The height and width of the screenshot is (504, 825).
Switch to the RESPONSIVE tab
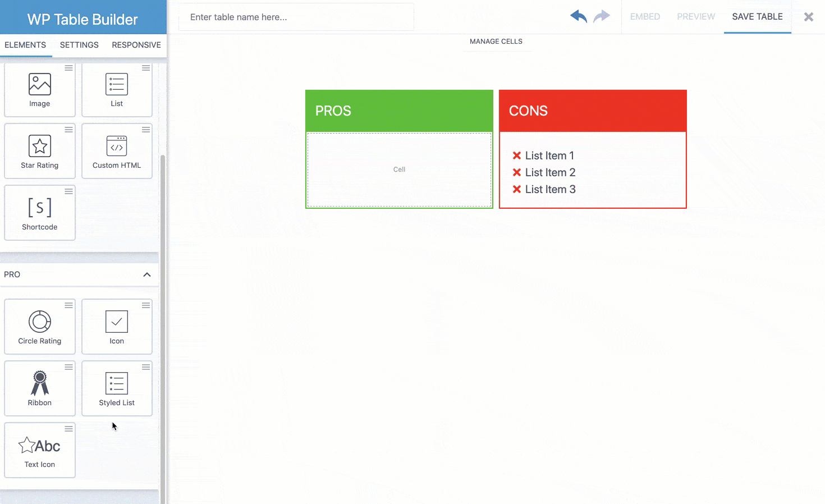click(136, 45)
